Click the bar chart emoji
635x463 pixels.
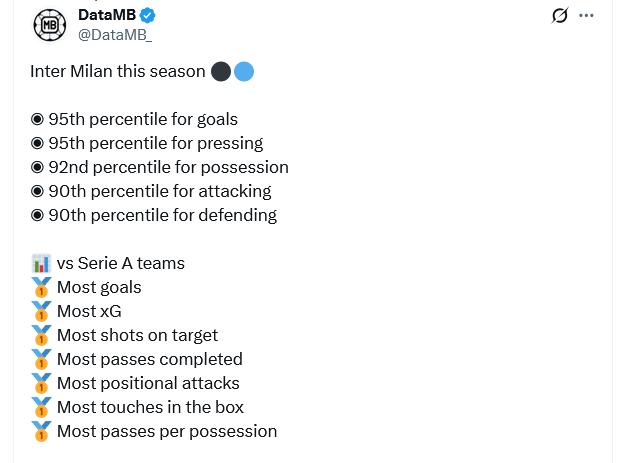pos(41,264)
